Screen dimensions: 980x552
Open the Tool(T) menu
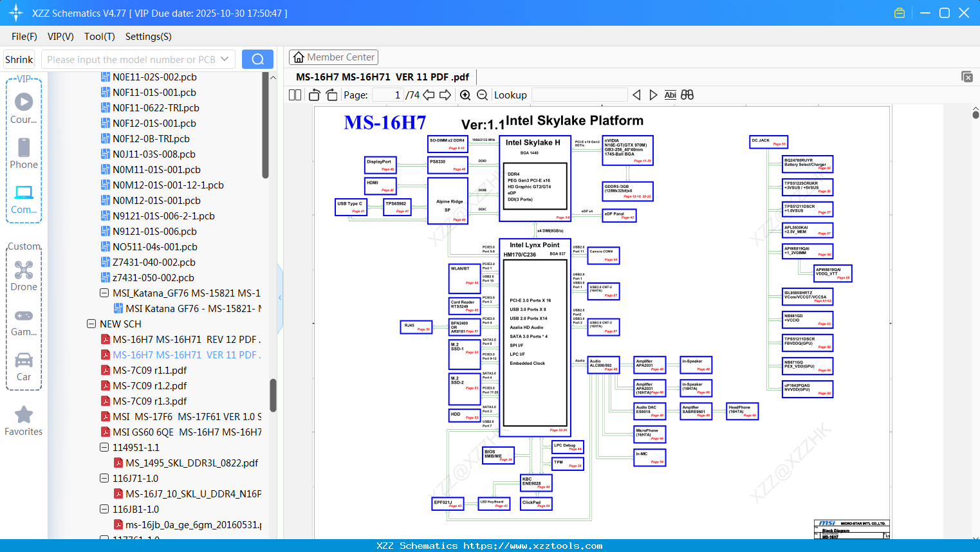[100, 37]
